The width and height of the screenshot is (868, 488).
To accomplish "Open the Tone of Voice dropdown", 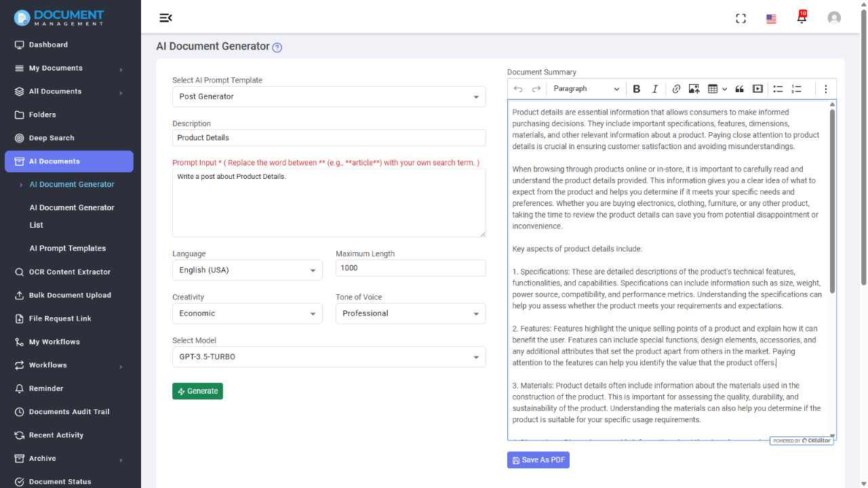I will [410, 313].
